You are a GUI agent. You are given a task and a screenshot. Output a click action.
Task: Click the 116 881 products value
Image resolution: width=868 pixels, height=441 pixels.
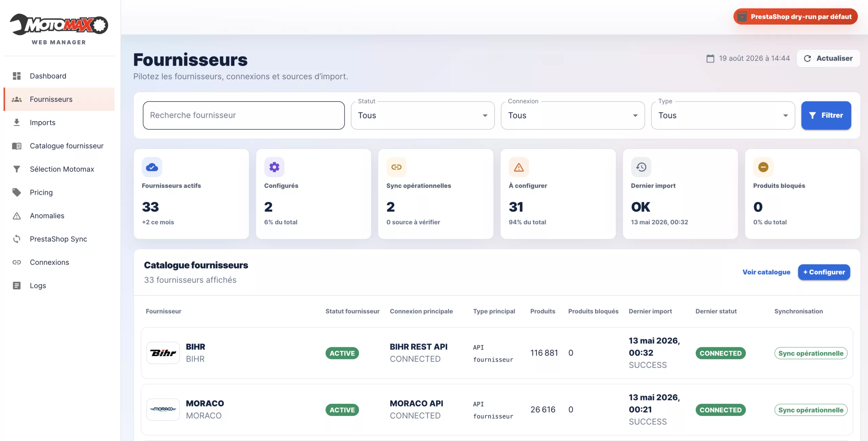[x=544, y=353]
